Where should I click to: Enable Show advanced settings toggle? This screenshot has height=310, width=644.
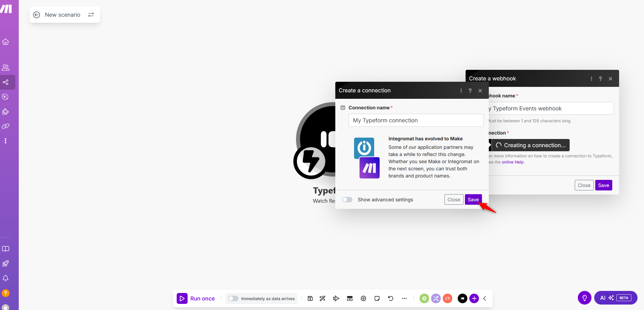click(x=347, y=200)
